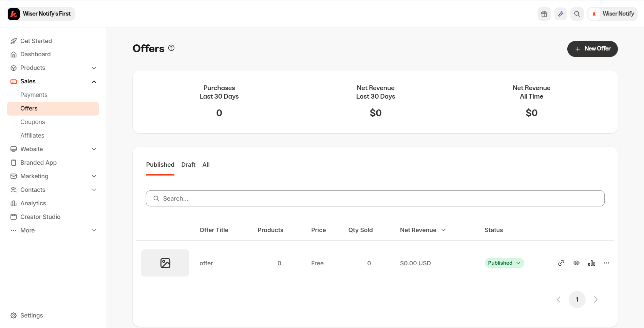644x328 pixels.
Task: Open Coupons in the Sales submenu
Action: coord(33,122)
